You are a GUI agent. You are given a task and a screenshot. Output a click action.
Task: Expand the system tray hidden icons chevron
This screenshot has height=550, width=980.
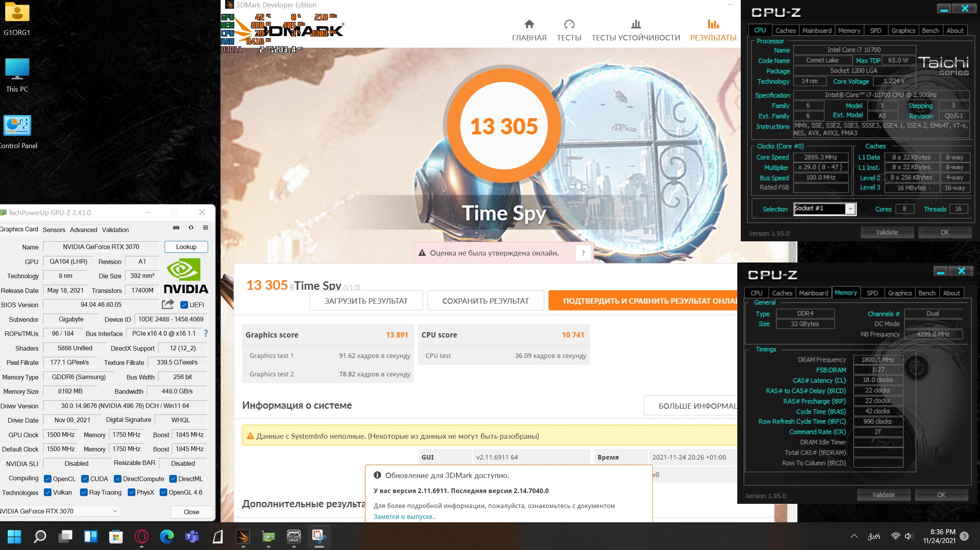pos(854,536)
